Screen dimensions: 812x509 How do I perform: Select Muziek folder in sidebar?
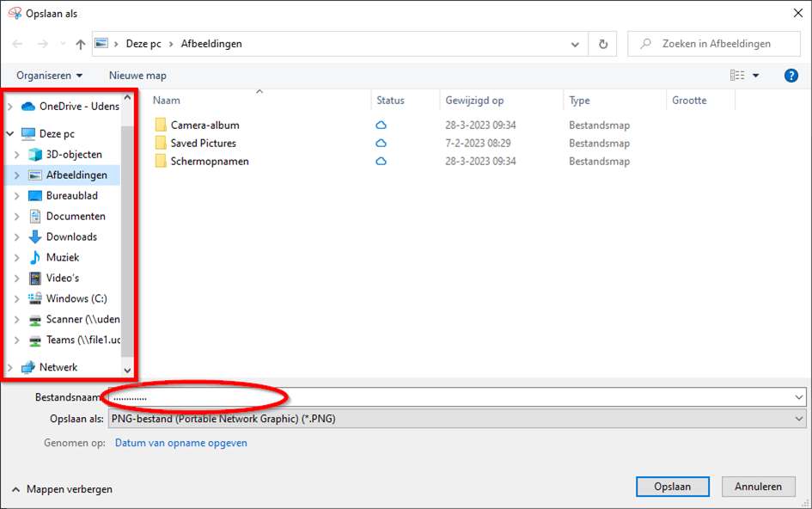pyautogui.click(x=62, y=258)
